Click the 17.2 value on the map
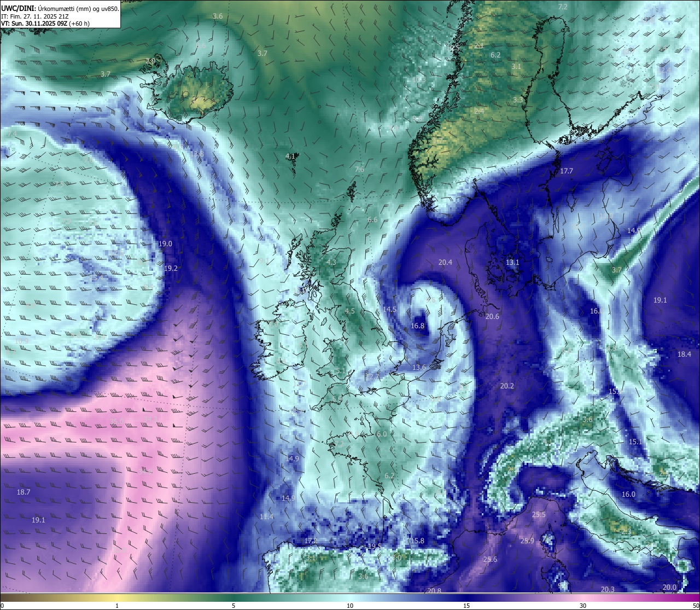This screenshot has width=700, height=610. pyautogui.click(x=311, y=541)
